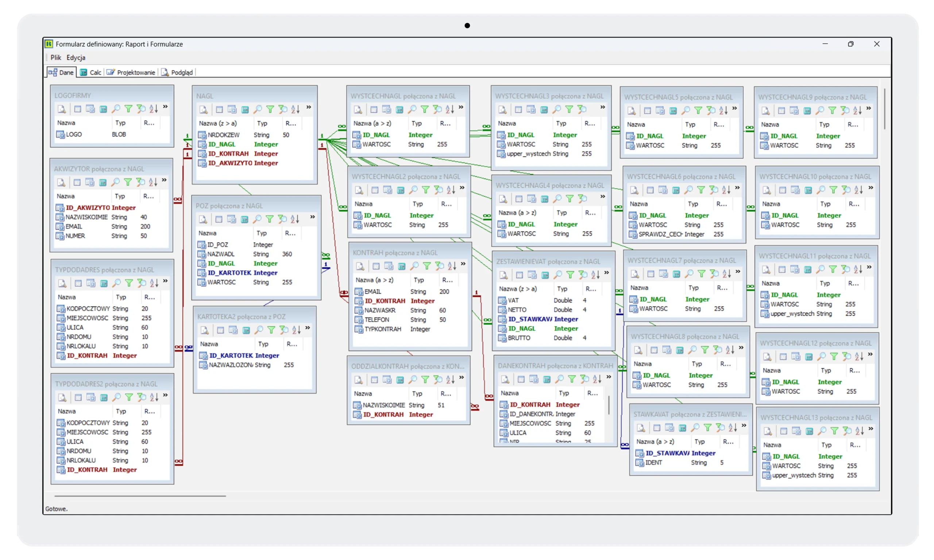Click the A-Z sort icon in the KONTRAH panel
The height and width of the screenshot is (560, 934).
(452, 266)
